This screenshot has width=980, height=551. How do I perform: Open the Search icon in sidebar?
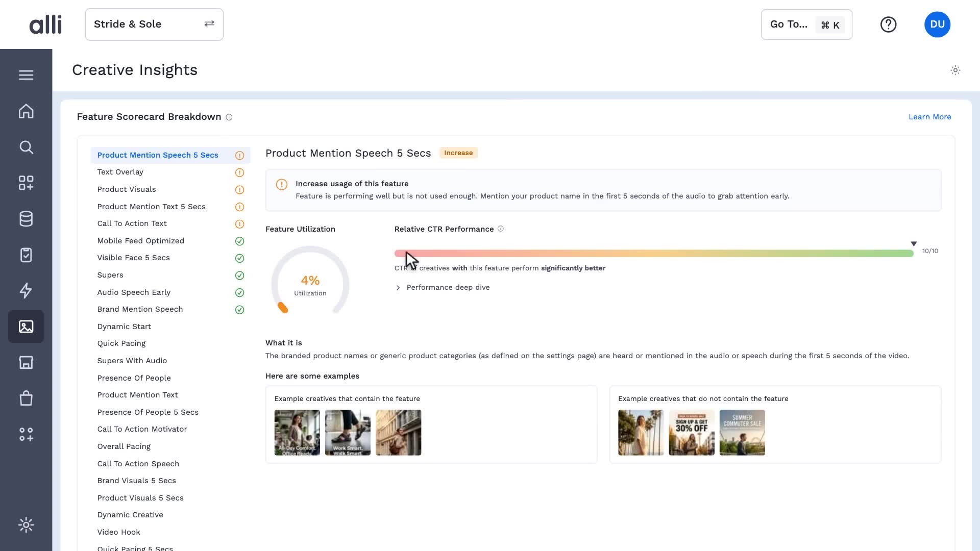(x=26, y=147)
